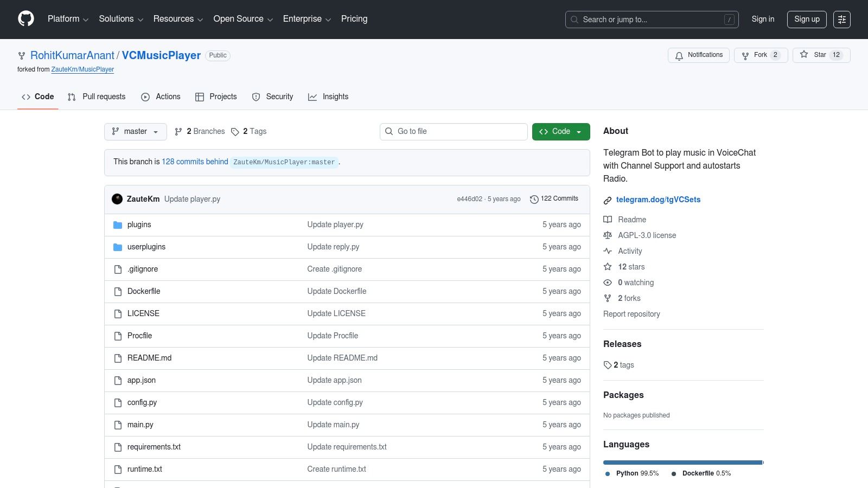Expand the Solutions menu
The height and width of the screenshot is (488, 868).
coord(121,19)
